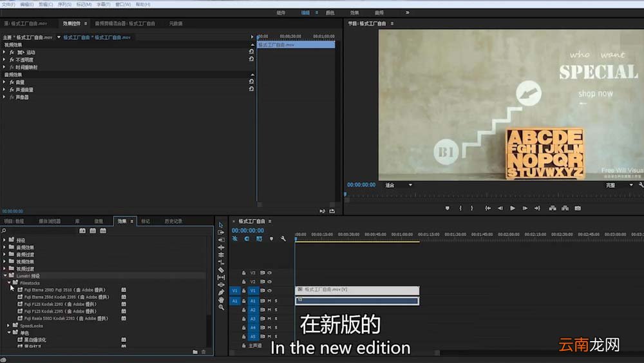
Task: Filter by 32-bit color effects icon
Action: click(x=93, y=231)
